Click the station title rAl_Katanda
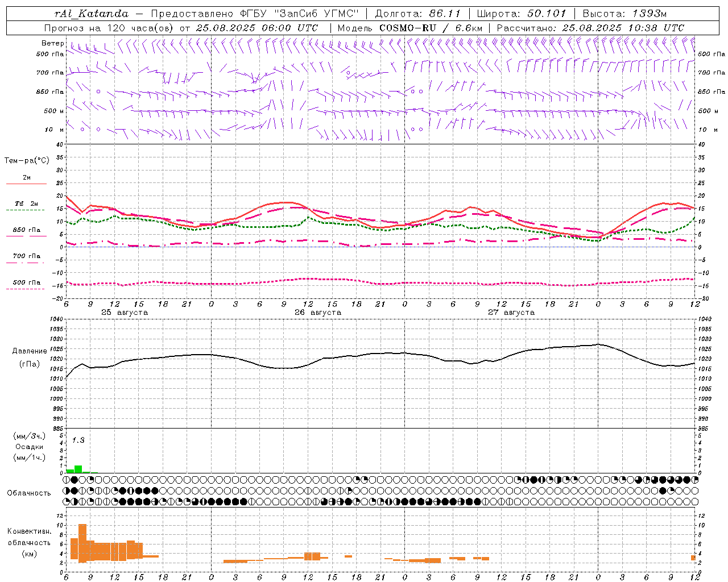The image size is (728, 582). [x=92, y=14]
